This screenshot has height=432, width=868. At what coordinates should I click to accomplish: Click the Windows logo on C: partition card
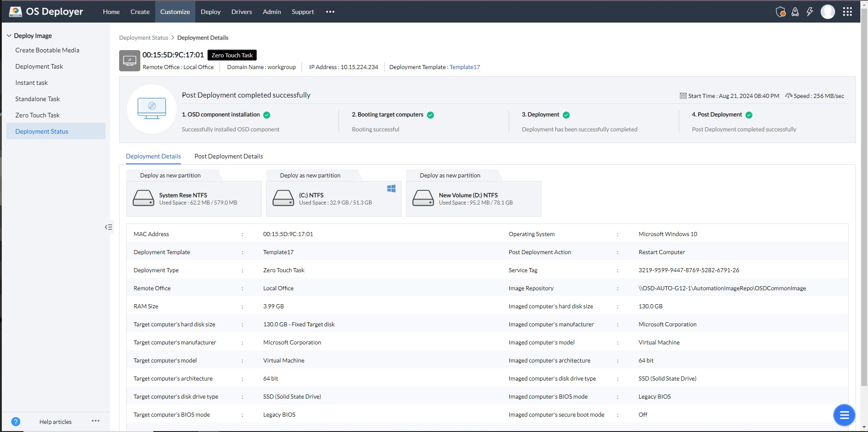(x=391, y=189)
